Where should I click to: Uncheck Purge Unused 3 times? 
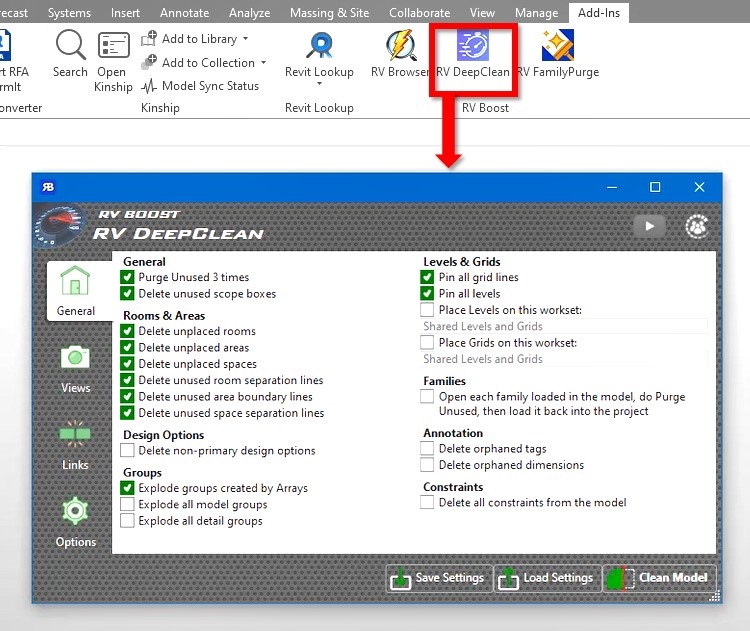click(x=128, y=278)
